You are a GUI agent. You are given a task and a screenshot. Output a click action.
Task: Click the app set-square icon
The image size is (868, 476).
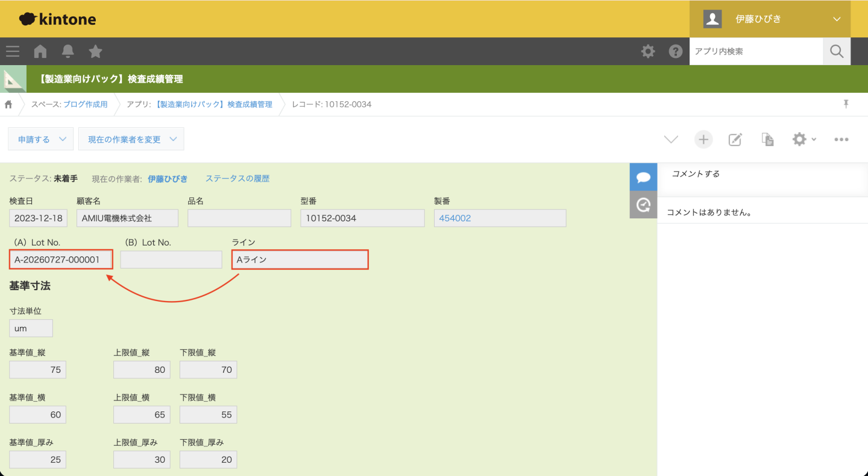(x=13, y=79)
